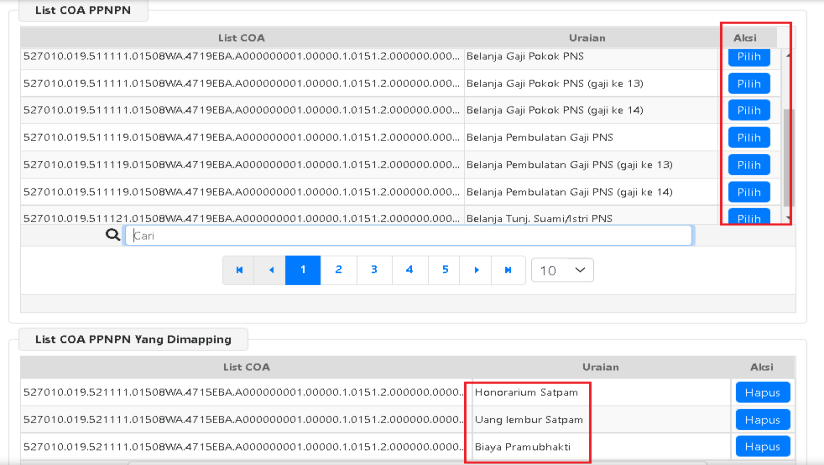Pilih the Belanja Gaji Pokok PNS row
824x465 pixels.
click(749, 57)
